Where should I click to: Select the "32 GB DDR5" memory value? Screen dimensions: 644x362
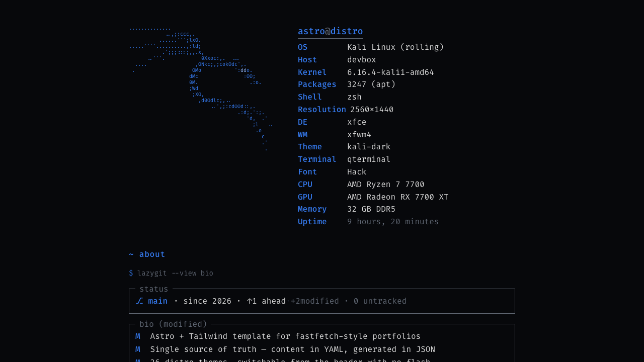click(371, 209)
